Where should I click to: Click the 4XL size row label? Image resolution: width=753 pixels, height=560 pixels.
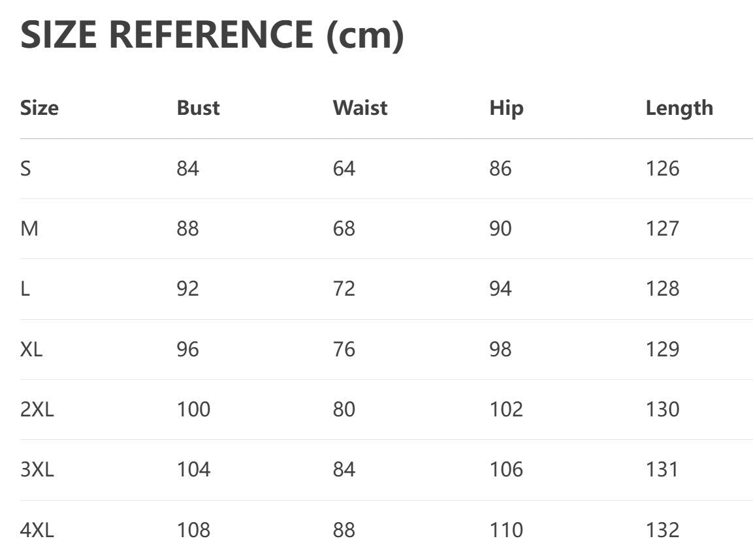pos(37,530)
